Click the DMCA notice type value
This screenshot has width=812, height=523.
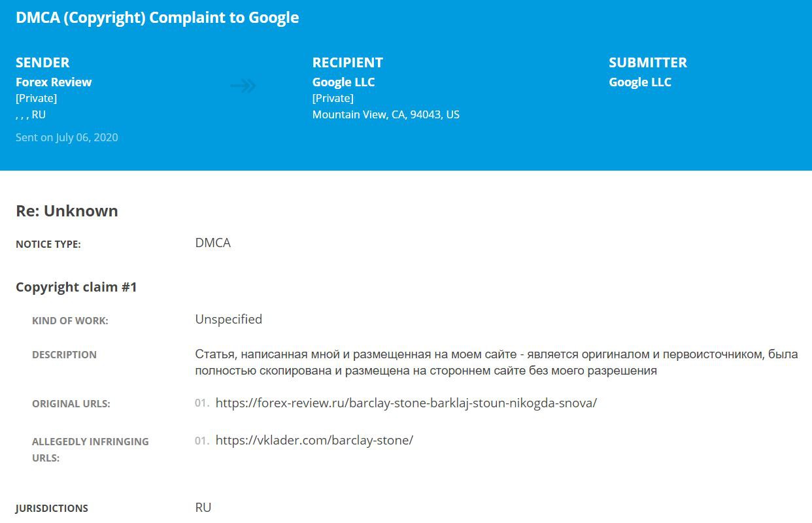pos(212,243)
